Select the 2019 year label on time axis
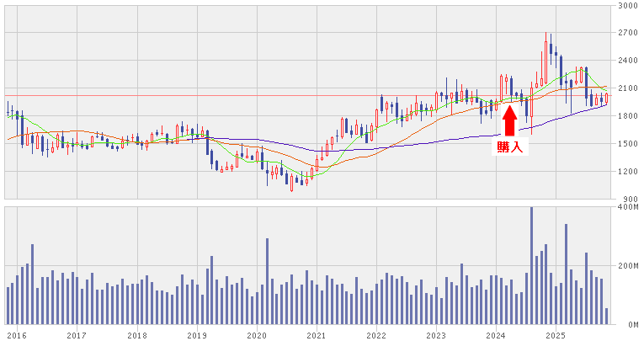 (196, 334)
